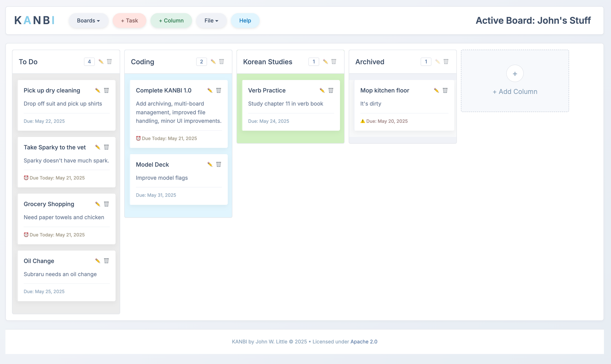The width and height of the screenshot is (611, 364).
Task: Edit the "Verb Practice" card
Action: [322, 90]
